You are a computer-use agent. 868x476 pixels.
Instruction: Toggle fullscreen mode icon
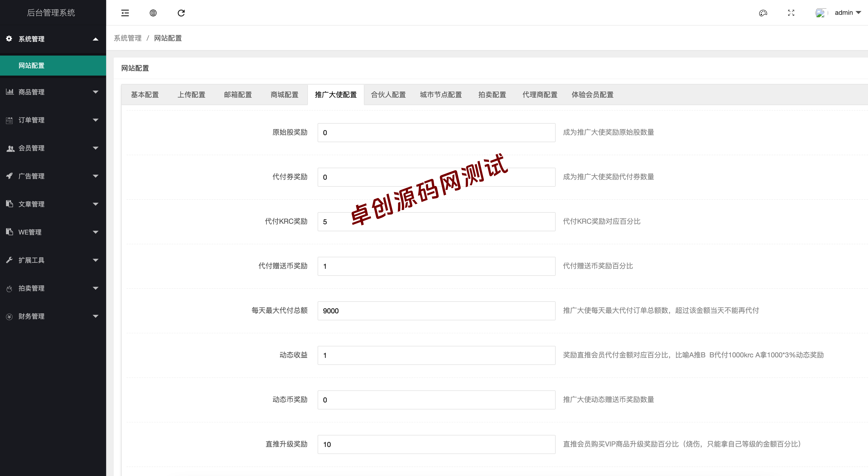[791, 13]
